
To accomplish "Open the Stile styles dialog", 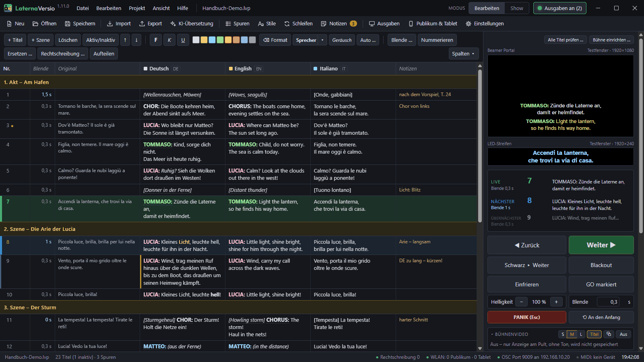I will 267,24.
